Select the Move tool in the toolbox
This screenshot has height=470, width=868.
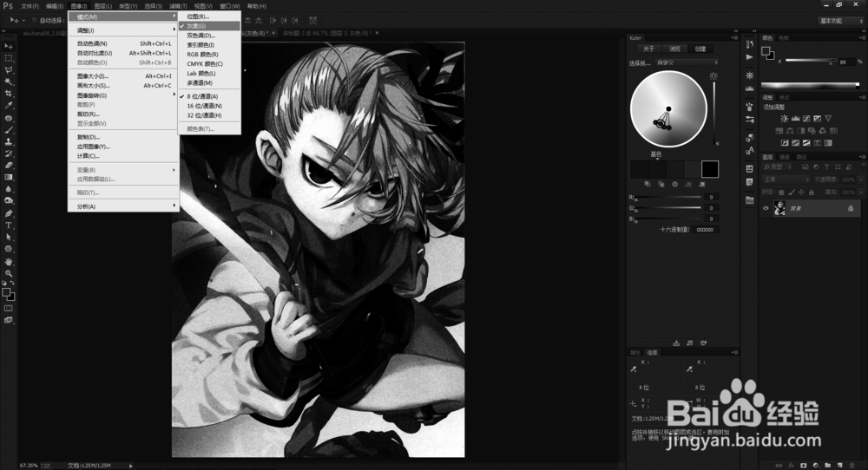click(9, 47)
